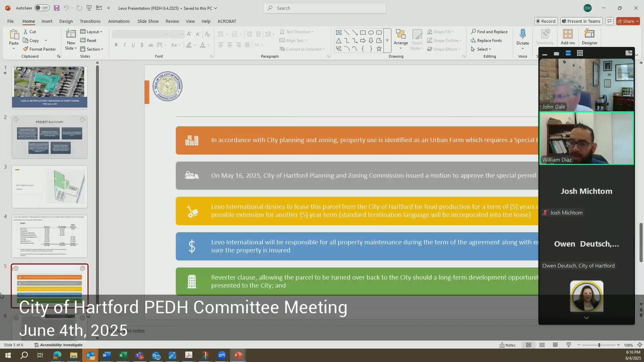Select the Oval shape in gallery
644x362 pixels.
click(x=371, y=33)
